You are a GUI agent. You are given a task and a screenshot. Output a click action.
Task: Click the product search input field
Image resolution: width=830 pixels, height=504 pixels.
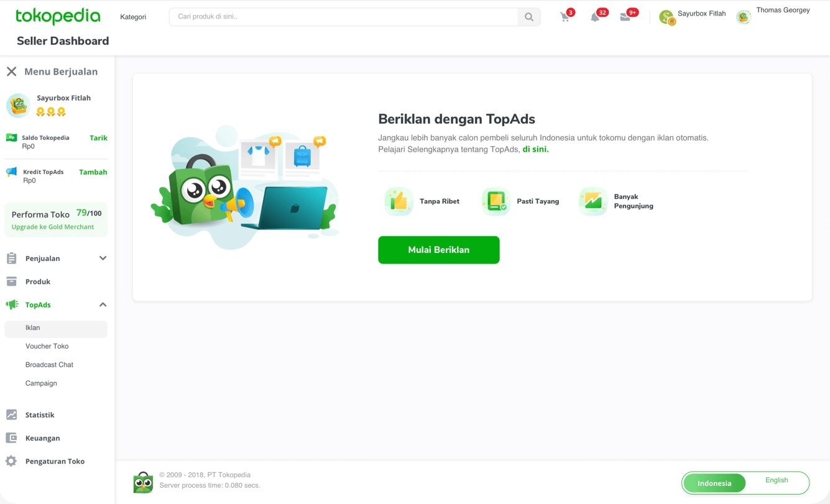[x=343, y=17]
